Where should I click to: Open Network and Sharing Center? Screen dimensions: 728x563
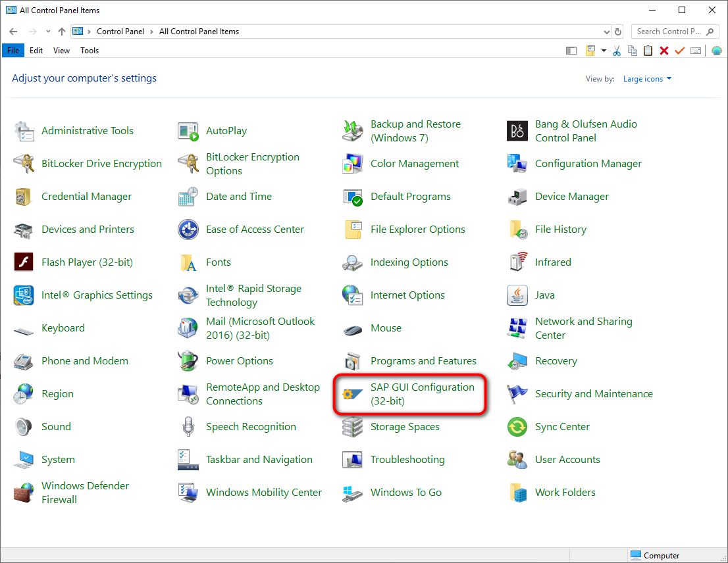pyautogui.click(x=569, y=328)
